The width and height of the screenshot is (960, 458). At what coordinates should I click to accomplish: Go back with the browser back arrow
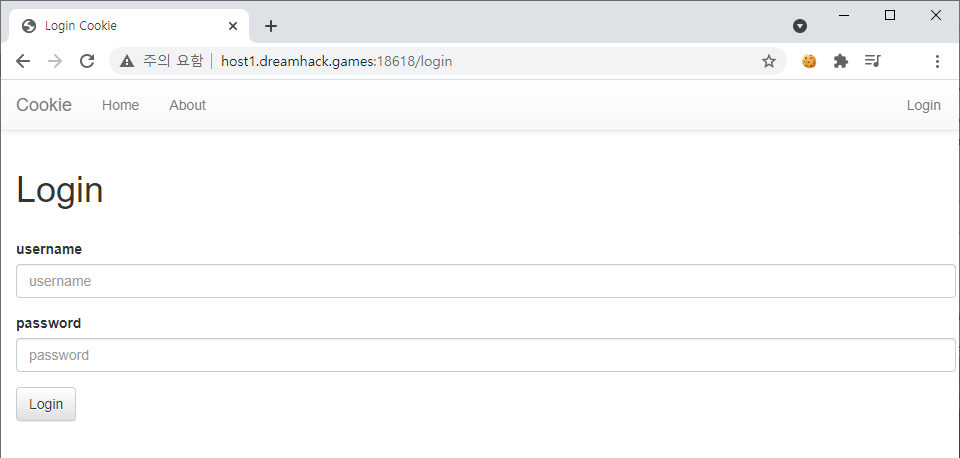23,61
